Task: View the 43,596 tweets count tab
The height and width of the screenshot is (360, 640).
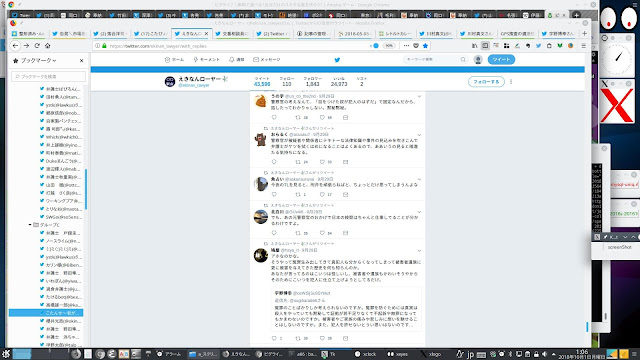Action: (x=262, y=82)
